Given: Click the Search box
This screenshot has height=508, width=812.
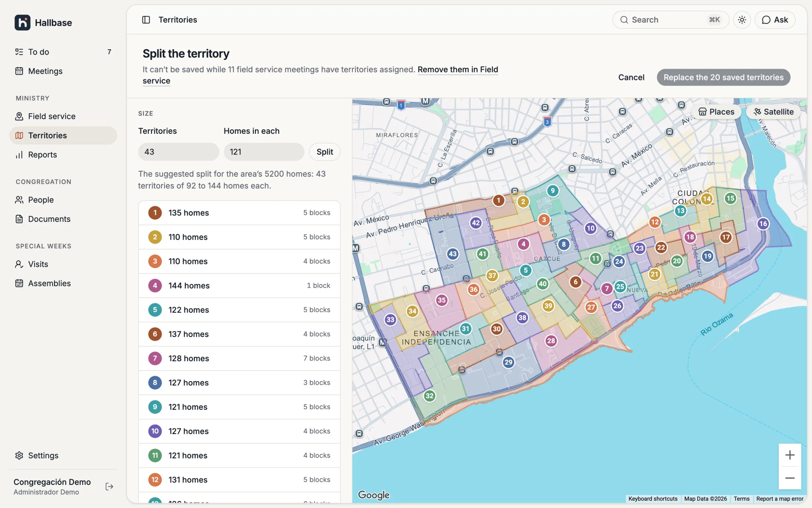Looking at the screenshot, I should click(x=671, y=20).
